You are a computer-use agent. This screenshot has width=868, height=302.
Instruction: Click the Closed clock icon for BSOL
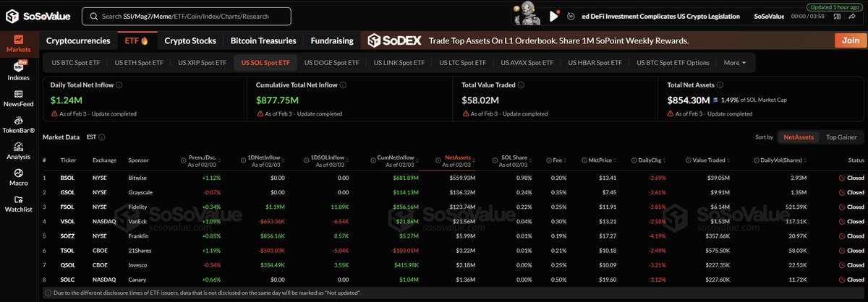pos(842,178)
